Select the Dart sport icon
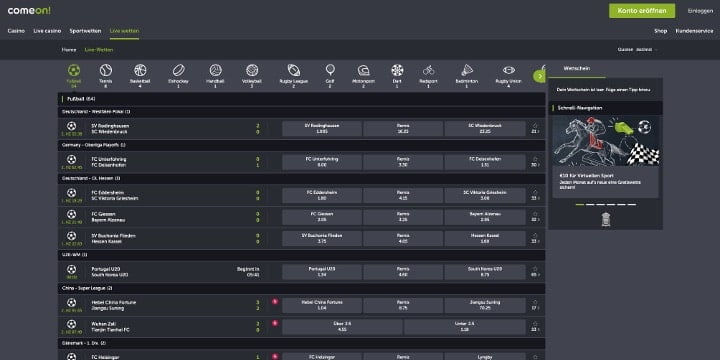The image size is (720, 360). coord(397,70)
